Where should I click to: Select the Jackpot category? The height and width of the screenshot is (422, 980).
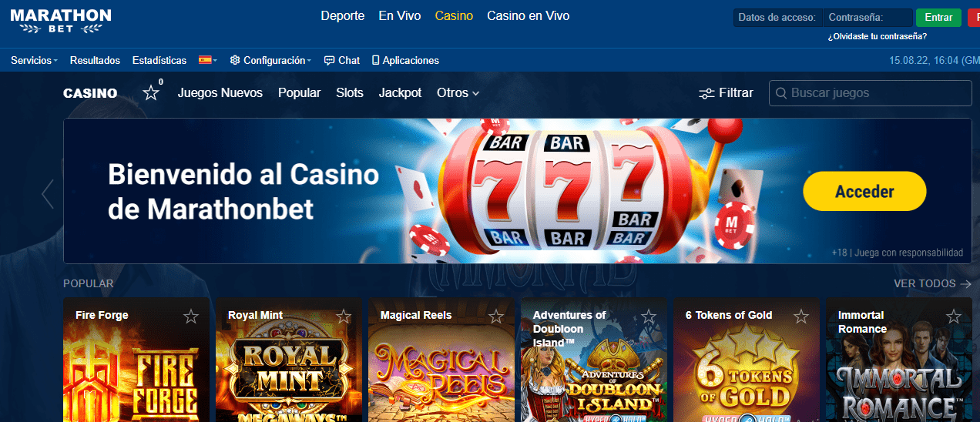(x=400, y=92)
